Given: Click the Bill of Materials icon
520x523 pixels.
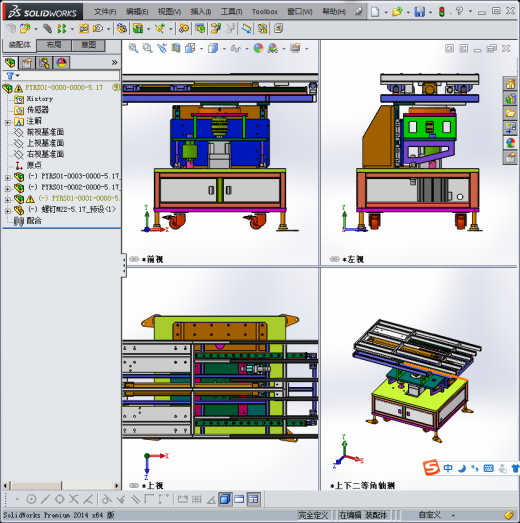Looking at the screenshot, I should 200,29.
